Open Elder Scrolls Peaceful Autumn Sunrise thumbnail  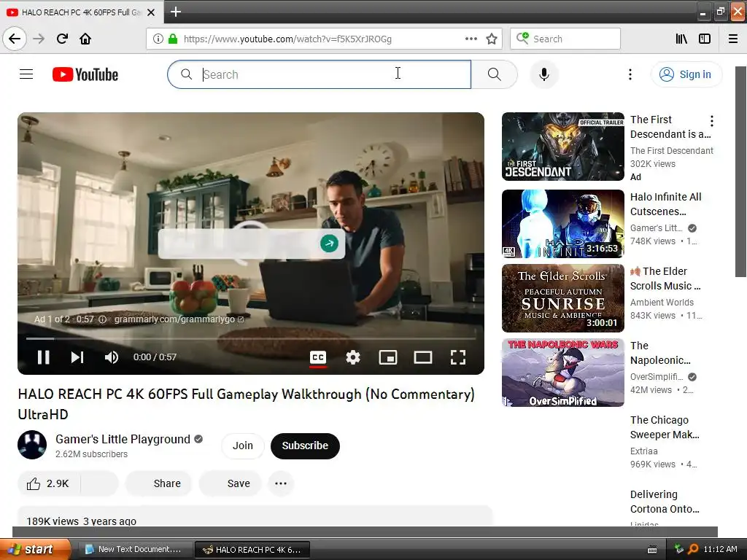[562, 298]
